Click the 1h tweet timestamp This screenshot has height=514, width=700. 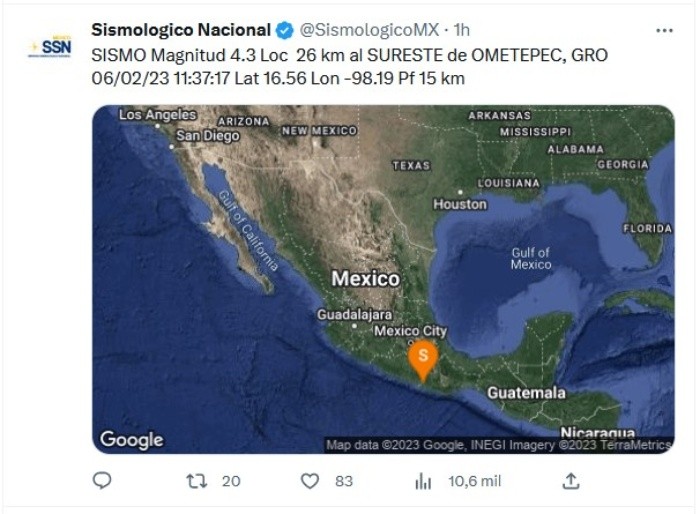[x=462, y=30]
